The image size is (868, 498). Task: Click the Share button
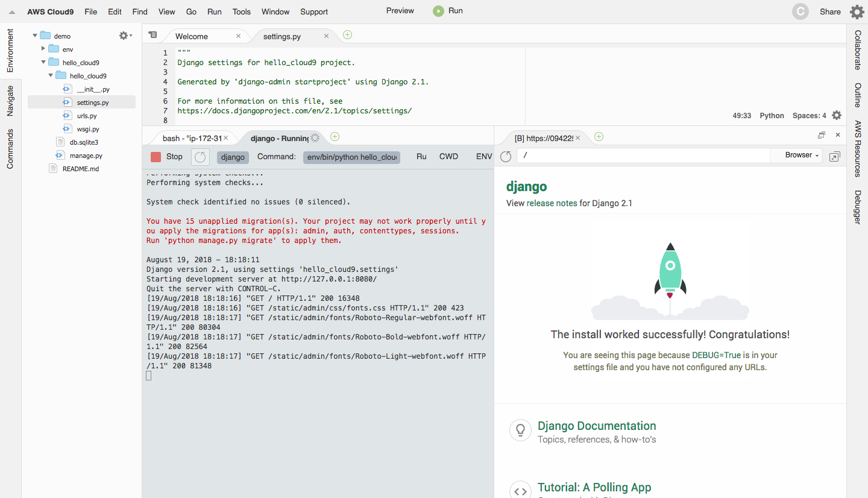(x=830, y=11)
